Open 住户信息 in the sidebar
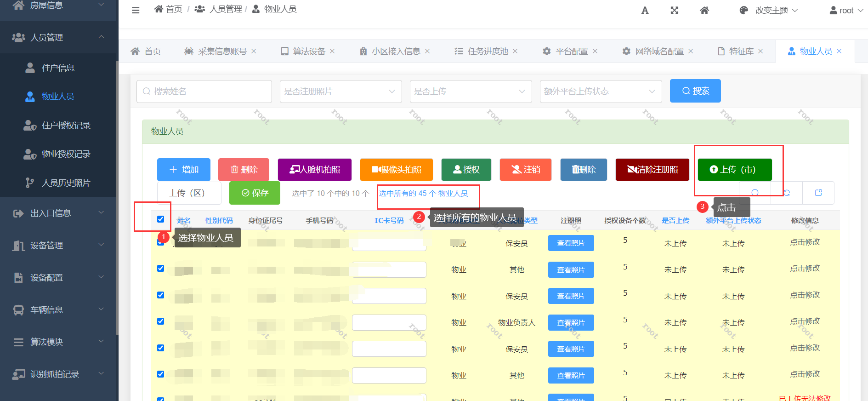 (58, 68)
